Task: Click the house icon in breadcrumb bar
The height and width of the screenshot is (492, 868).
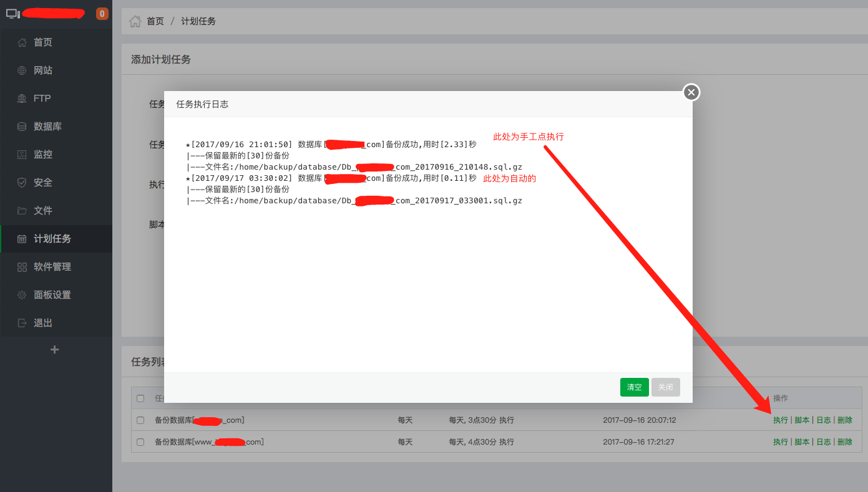Action: (135, 21)
